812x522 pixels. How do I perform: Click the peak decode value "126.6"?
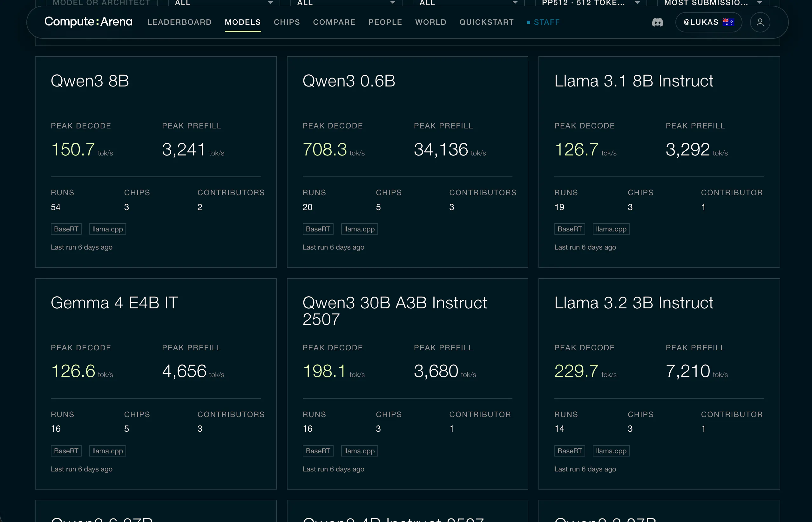tap(73, 371)
